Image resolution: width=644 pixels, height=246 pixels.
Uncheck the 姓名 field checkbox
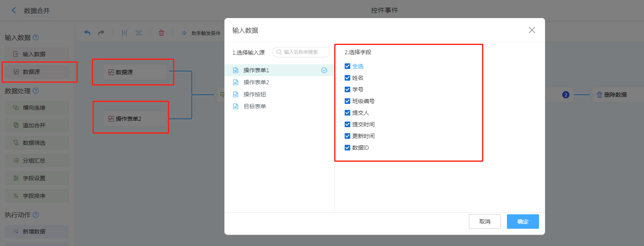[x=347, y=78]
